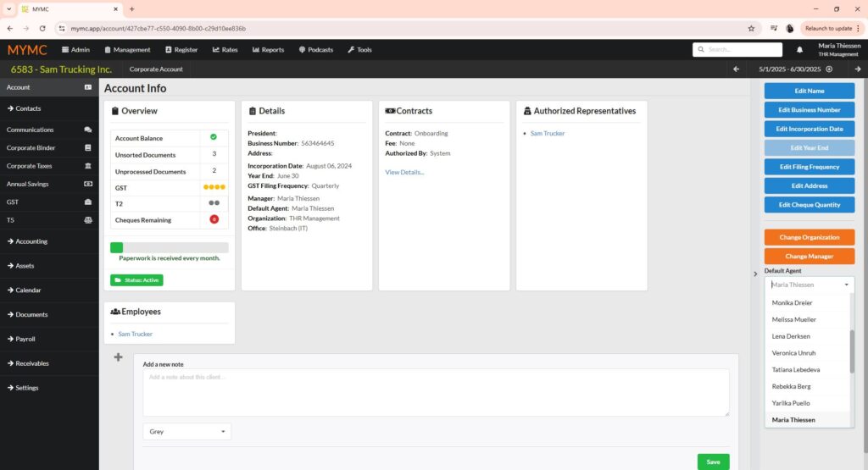Open the Grey note color dropdown

pyautogui.click(x=187, y=431)
